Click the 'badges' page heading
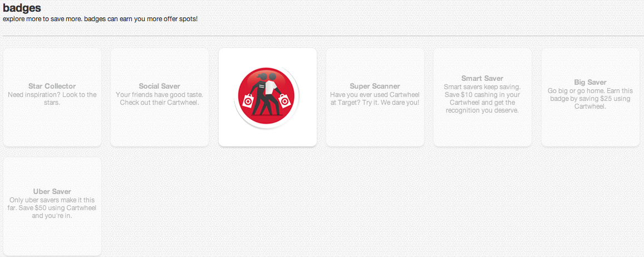The image size is (644, 257). point(22,8)
